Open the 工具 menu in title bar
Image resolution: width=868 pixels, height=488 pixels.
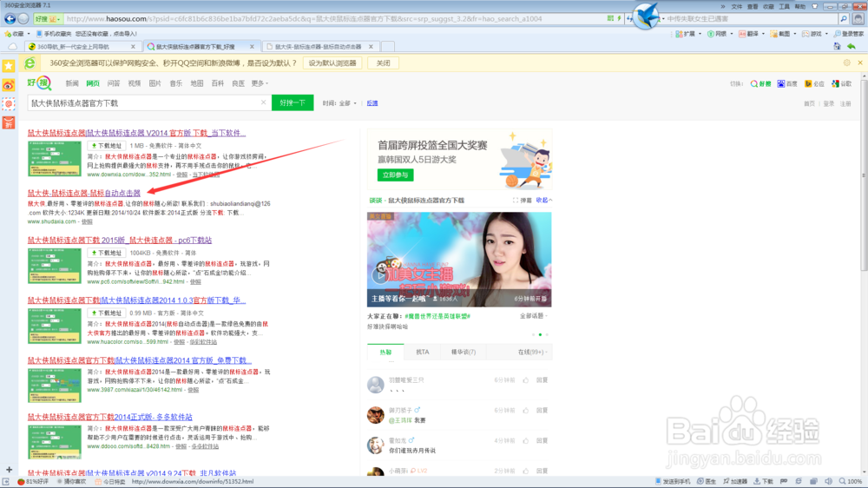[x=784, y=7]
